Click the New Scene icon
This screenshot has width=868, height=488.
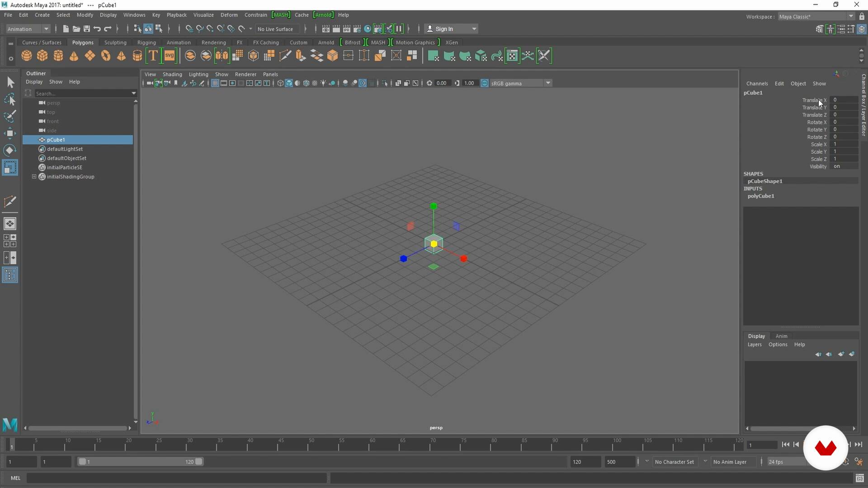click(66, 29)
